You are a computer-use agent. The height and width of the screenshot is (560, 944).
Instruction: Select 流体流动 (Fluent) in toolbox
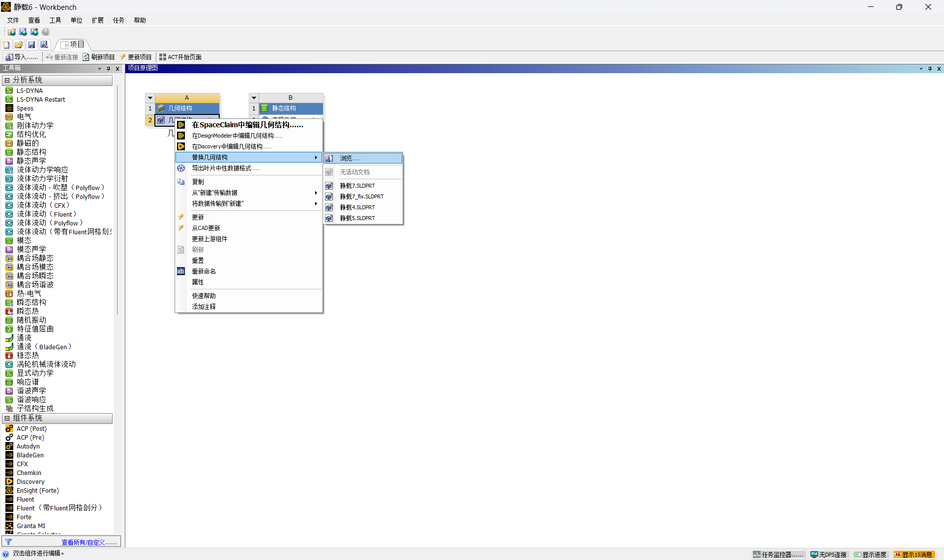[46, 214]
